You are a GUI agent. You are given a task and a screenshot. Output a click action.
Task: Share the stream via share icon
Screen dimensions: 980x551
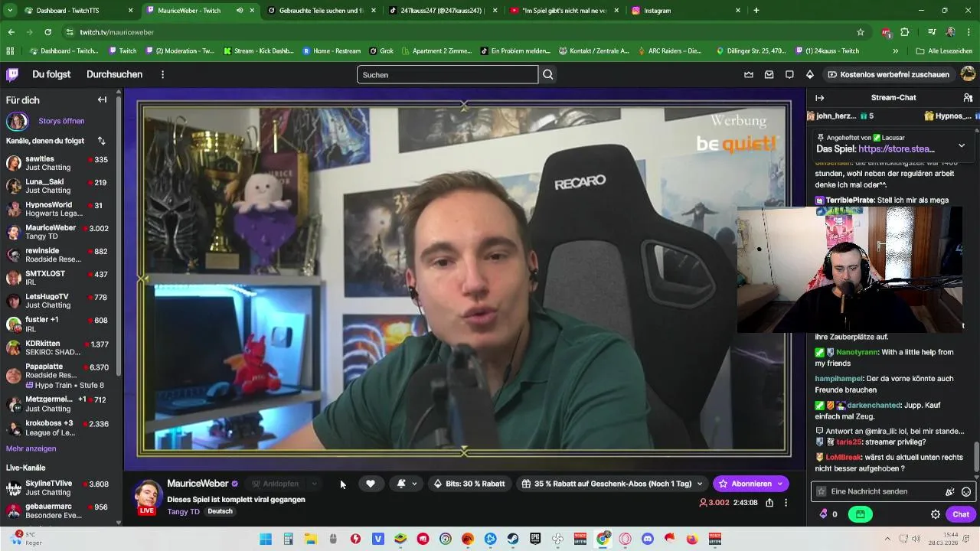(769, 503)
